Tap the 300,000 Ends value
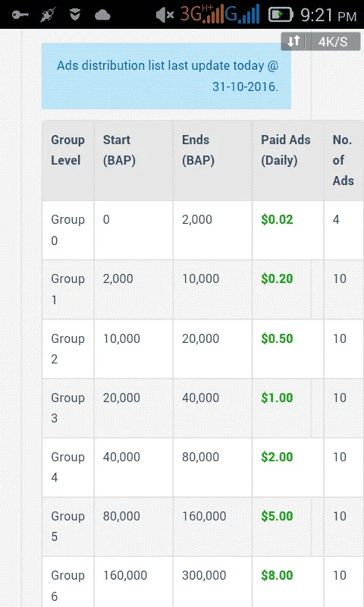 (204, 576)
